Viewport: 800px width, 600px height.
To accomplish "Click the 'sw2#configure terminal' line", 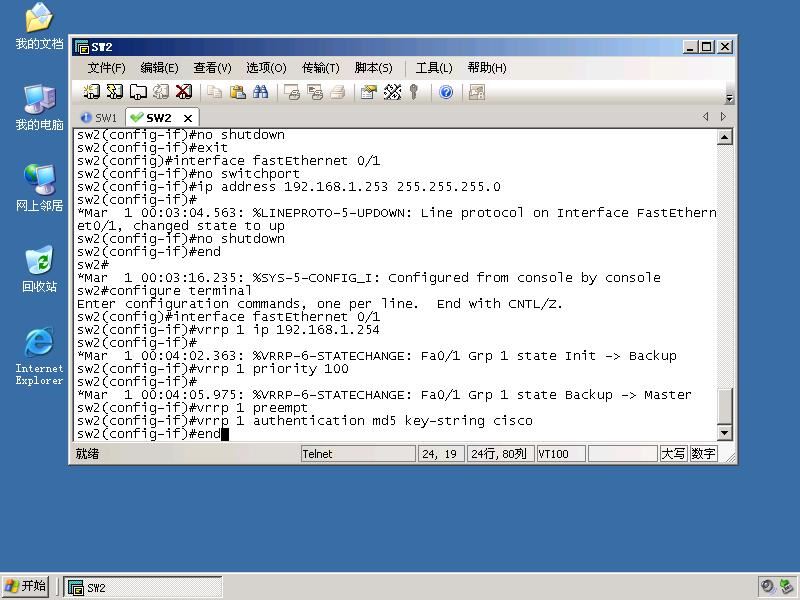I will pyautogui.click(x=164, y=291).
